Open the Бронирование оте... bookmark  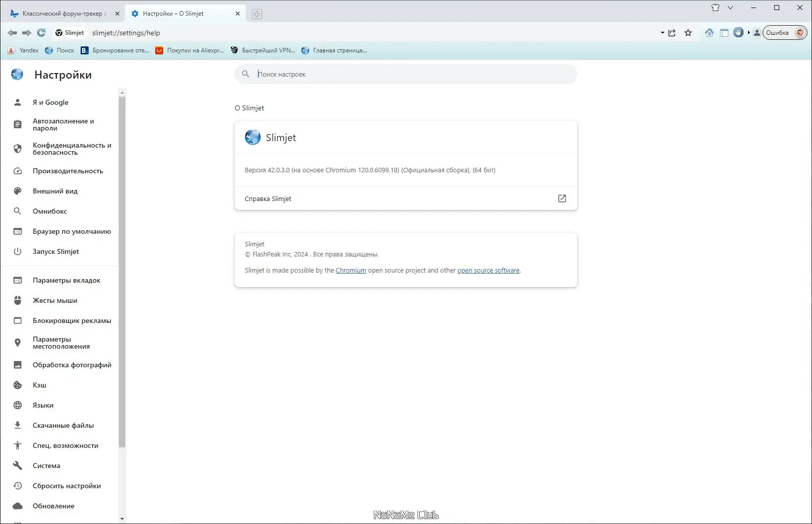point(115,50)
